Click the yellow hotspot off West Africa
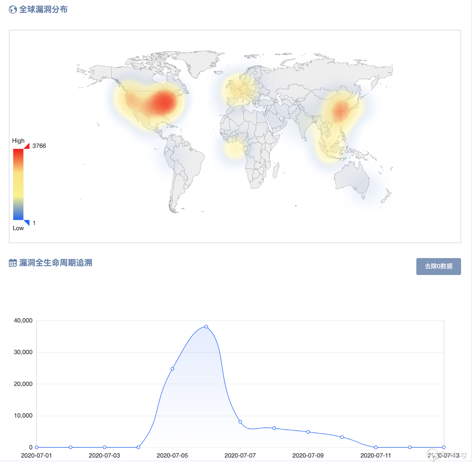Viewport: 476px width, 464px height. pos(234,149)
